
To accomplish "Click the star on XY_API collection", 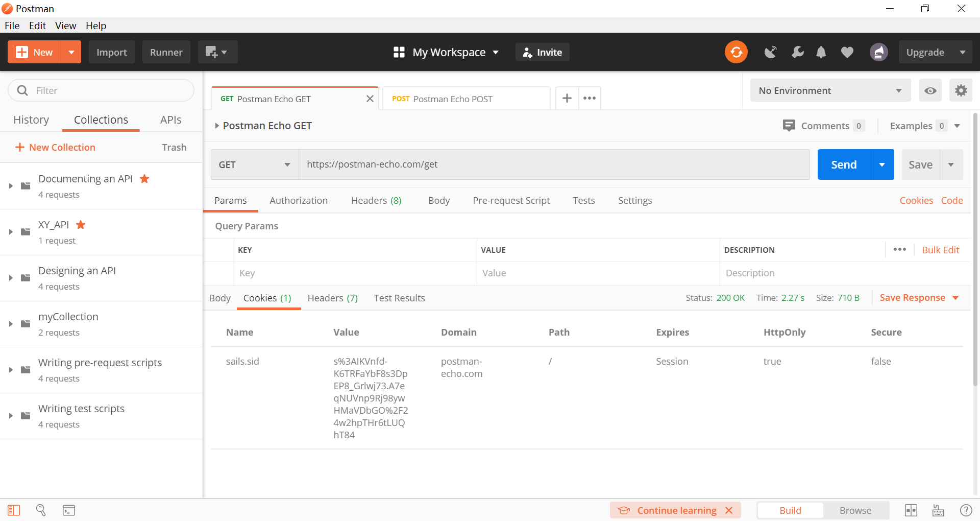I will [x=81, y=225].
